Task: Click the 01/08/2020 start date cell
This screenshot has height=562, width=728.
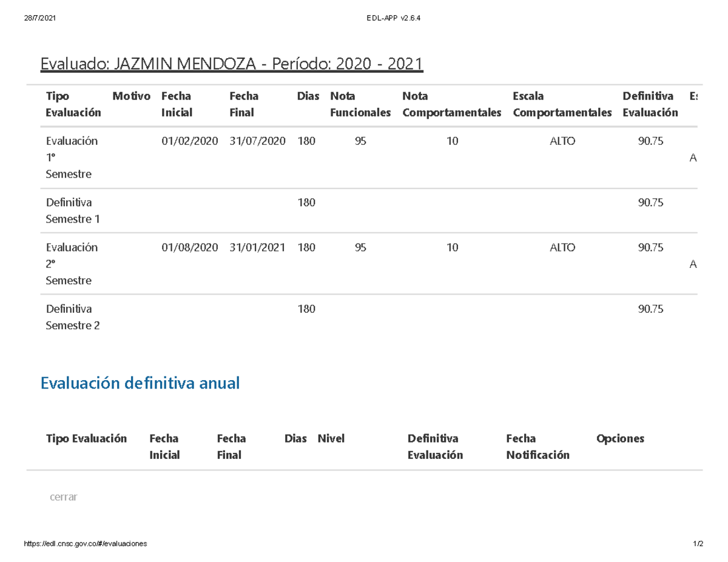Action: tap(189, 247)
